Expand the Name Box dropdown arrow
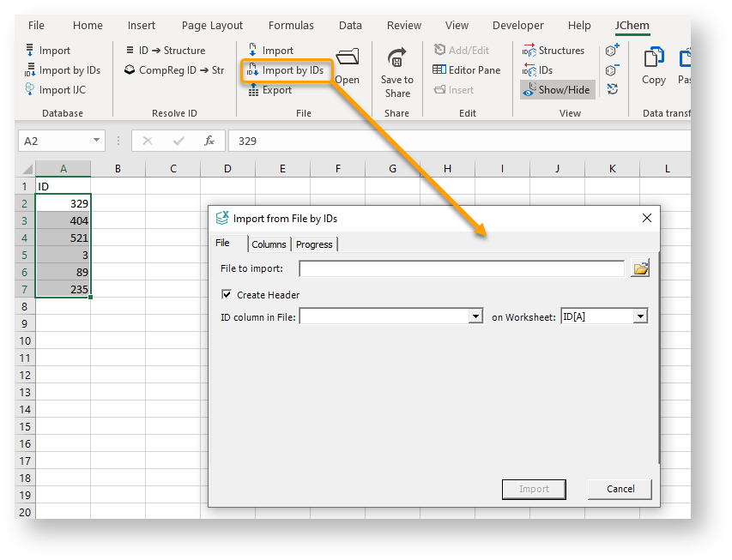732x560 pixels. coord(96,141)
